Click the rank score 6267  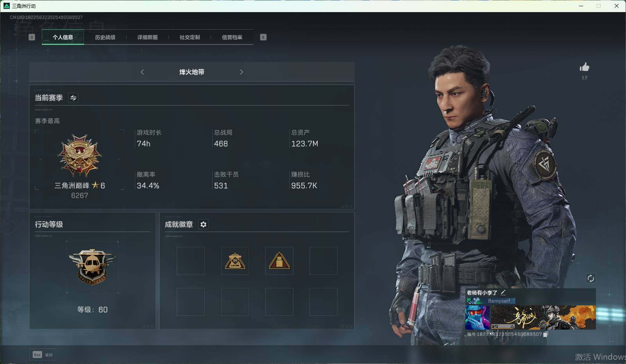tap(80, 196)
